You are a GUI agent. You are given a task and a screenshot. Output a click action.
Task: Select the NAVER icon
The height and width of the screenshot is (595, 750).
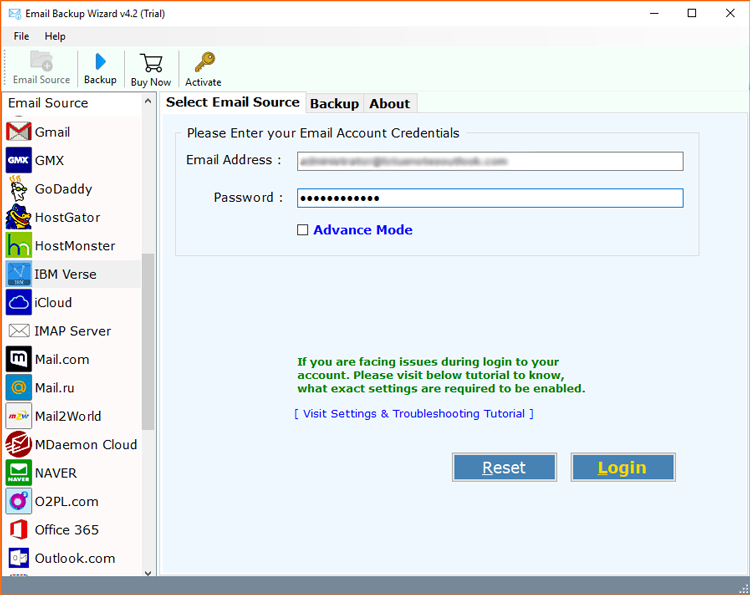click(x=19, y=473)
